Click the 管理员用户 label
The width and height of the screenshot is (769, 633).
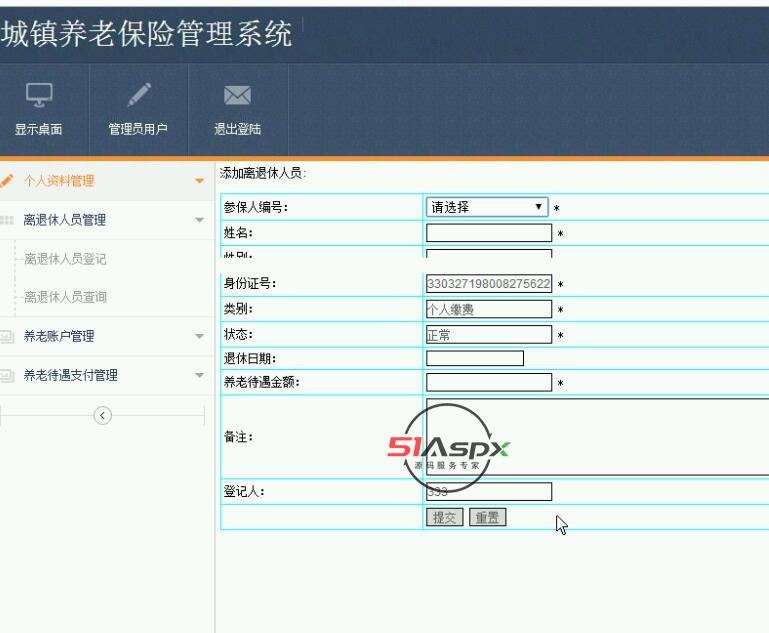pos(138,129)
